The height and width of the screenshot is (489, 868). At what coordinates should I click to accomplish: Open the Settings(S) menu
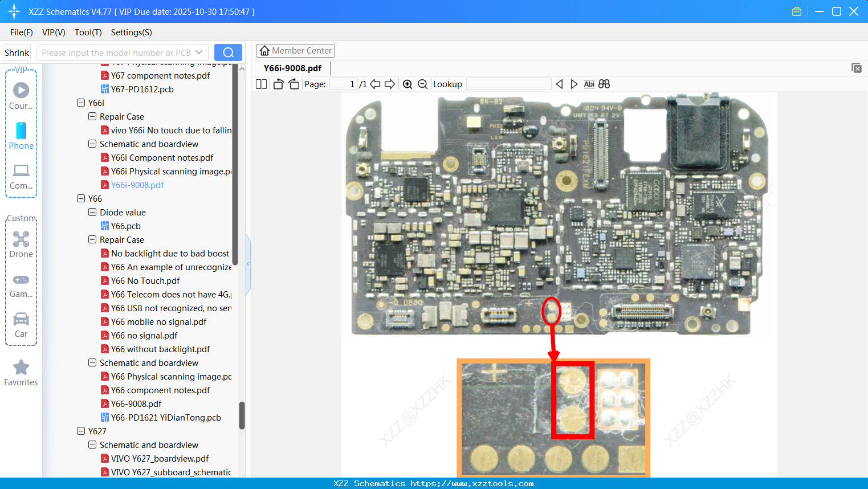(x=132, y=32)
